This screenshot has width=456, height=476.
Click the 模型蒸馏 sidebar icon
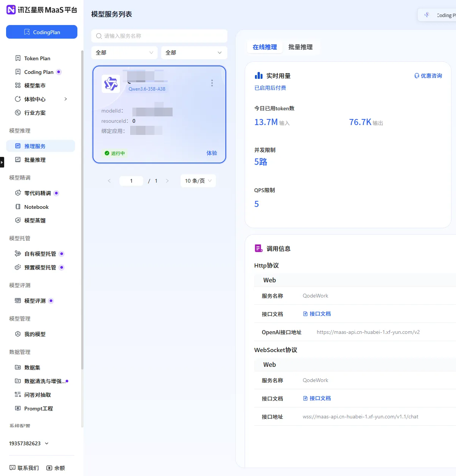[18, 221]
